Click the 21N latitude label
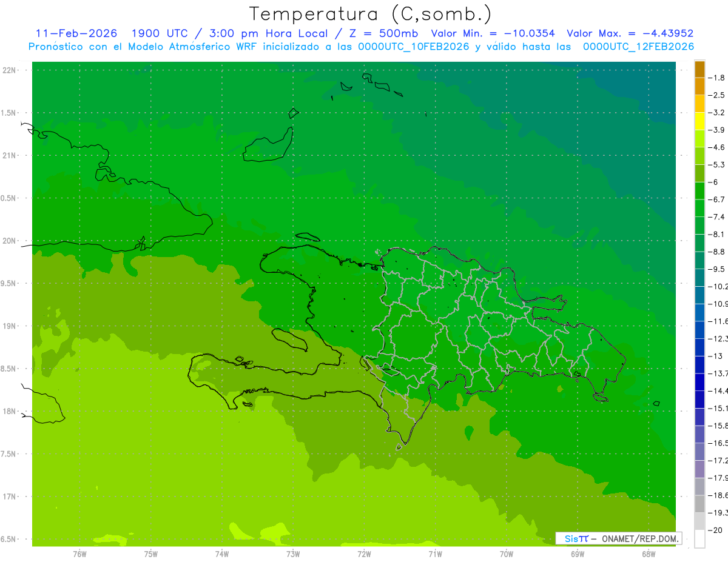 (10, 156)
